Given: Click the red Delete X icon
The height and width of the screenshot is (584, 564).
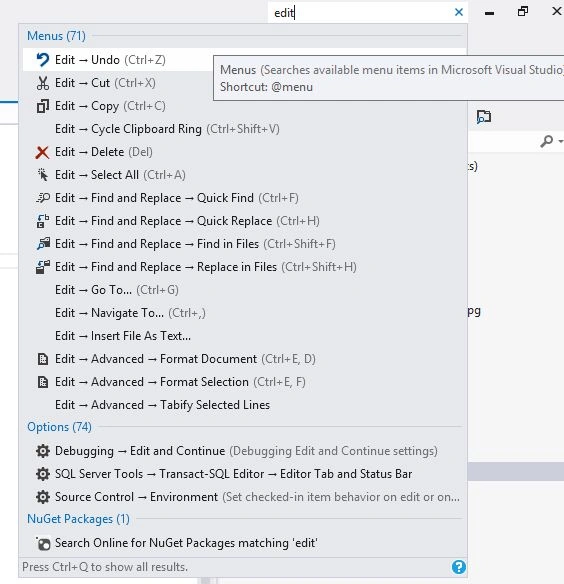Looking at the screenshot, I should coord(42,152).
